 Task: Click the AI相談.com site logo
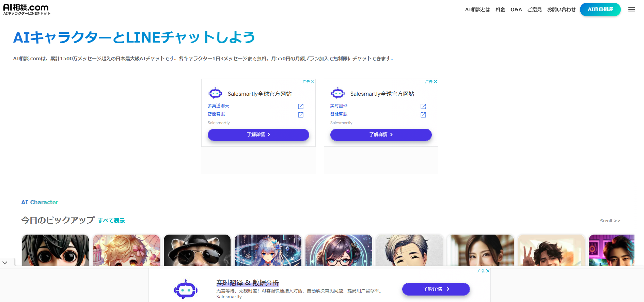(x=27, y=9)
